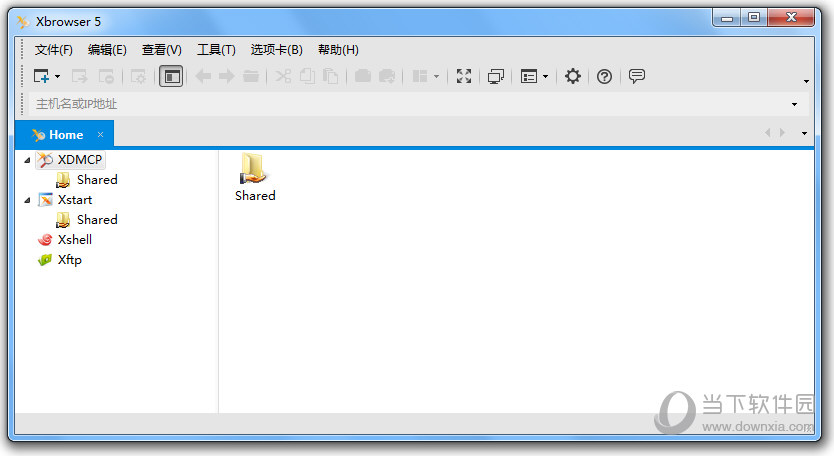Open the view mode dropdown arrow
Viewport: 834px width, 456px height.
click(x=545, y=77)
